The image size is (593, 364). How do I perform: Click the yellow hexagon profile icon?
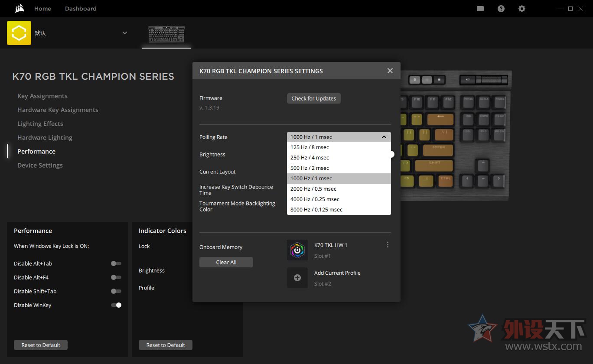(19, 33)
